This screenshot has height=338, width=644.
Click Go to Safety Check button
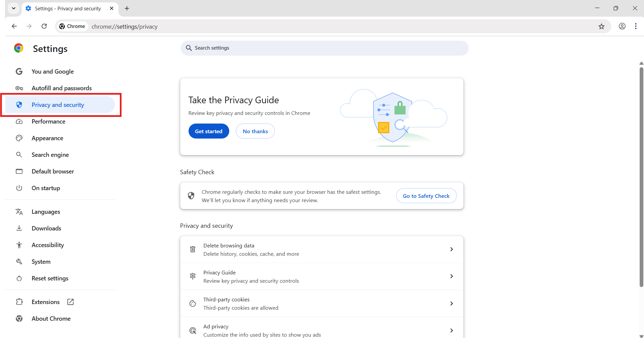pyautogui.click(x=426, y=196)
